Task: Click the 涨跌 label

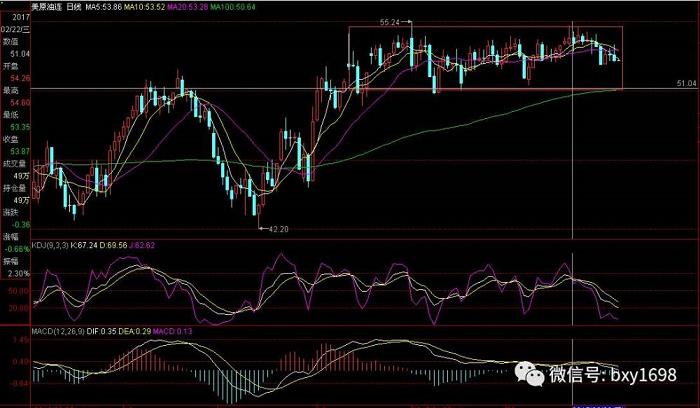Action: pos(11,212)
